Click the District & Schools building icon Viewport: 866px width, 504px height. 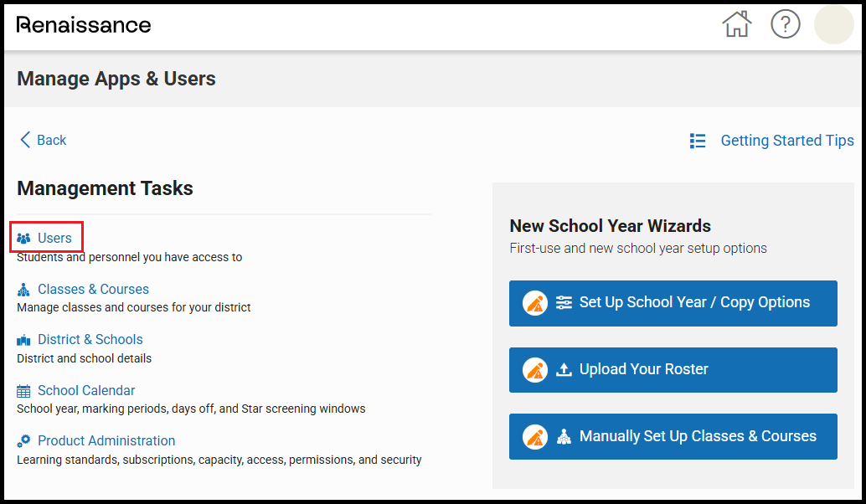23,340
